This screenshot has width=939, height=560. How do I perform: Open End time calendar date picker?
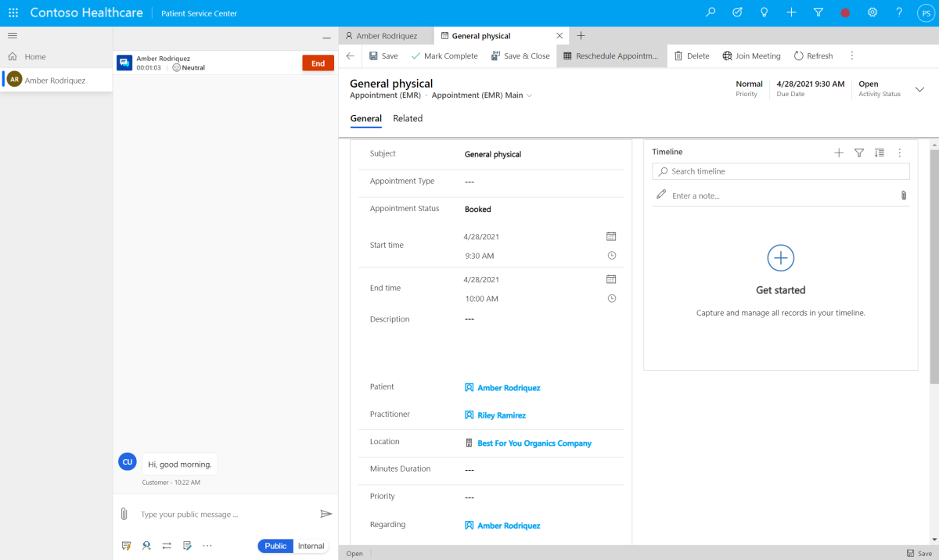[611, 279]
